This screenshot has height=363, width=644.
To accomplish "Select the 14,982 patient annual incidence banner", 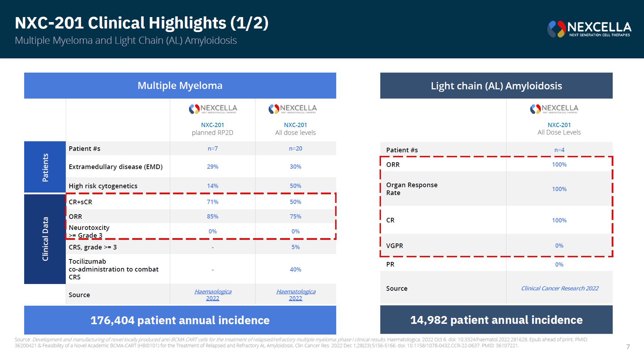I will click(x=497, y=320).
